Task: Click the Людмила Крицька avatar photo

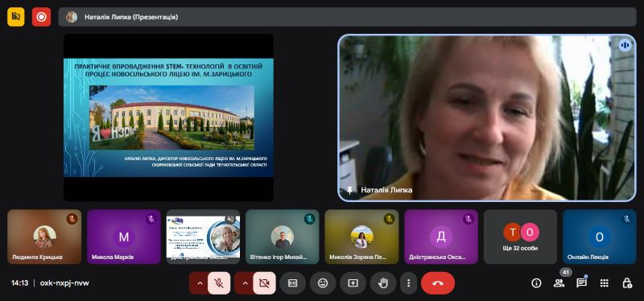Action: tap(44, 237)
